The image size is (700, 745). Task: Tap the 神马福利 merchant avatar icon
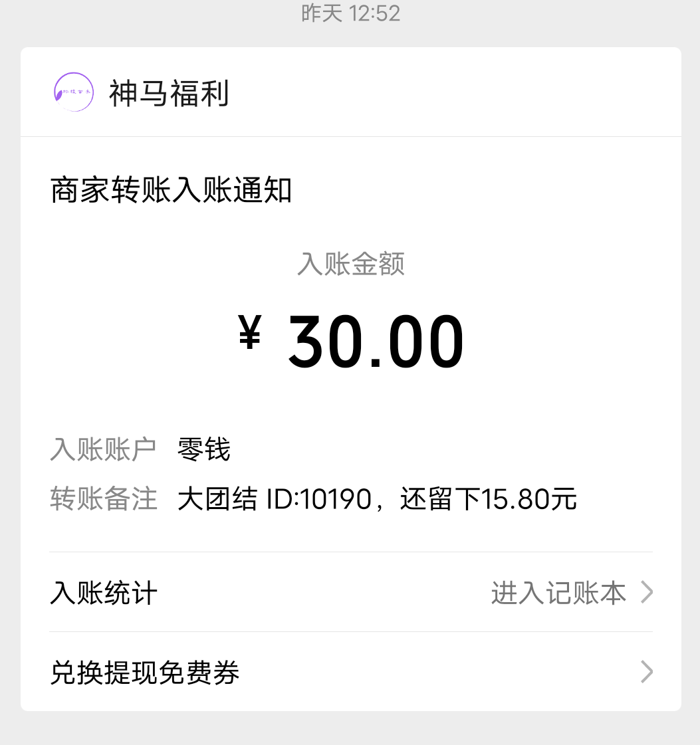tap(73, 92)
